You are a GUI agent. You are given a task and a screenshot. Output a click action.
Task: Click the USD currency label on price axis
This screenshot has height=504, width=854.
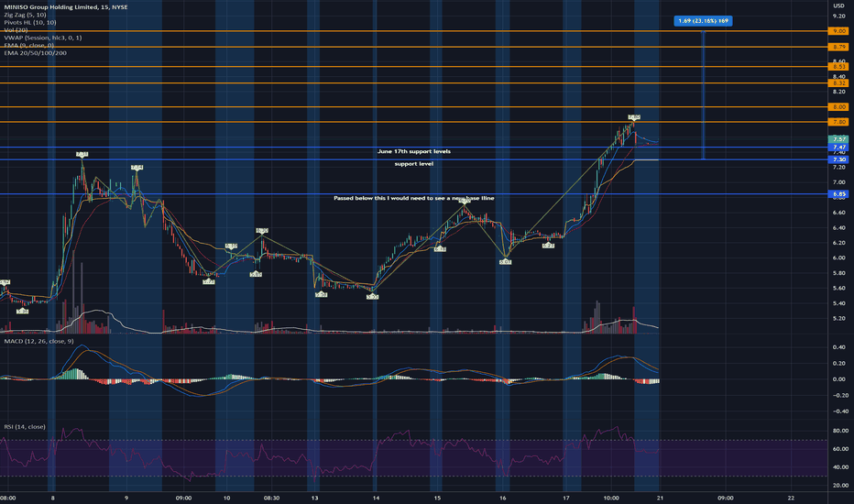point(838,6)
